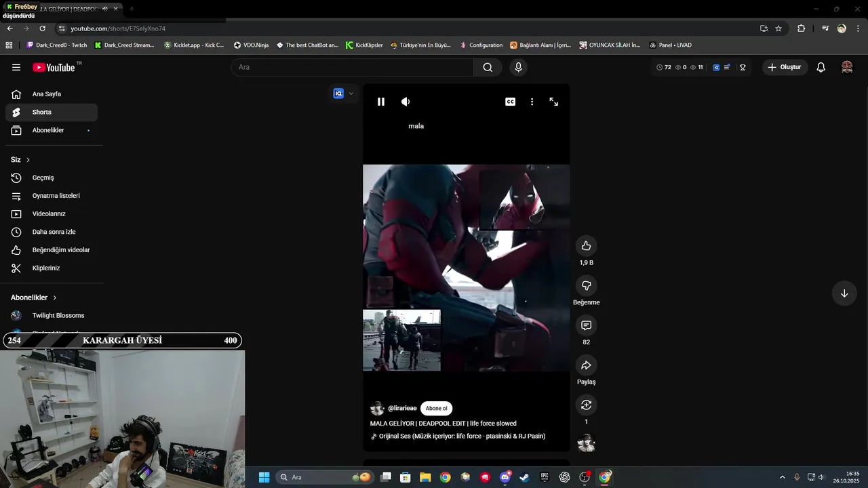
Task: Go back in the browser
Action: (9, 28)
